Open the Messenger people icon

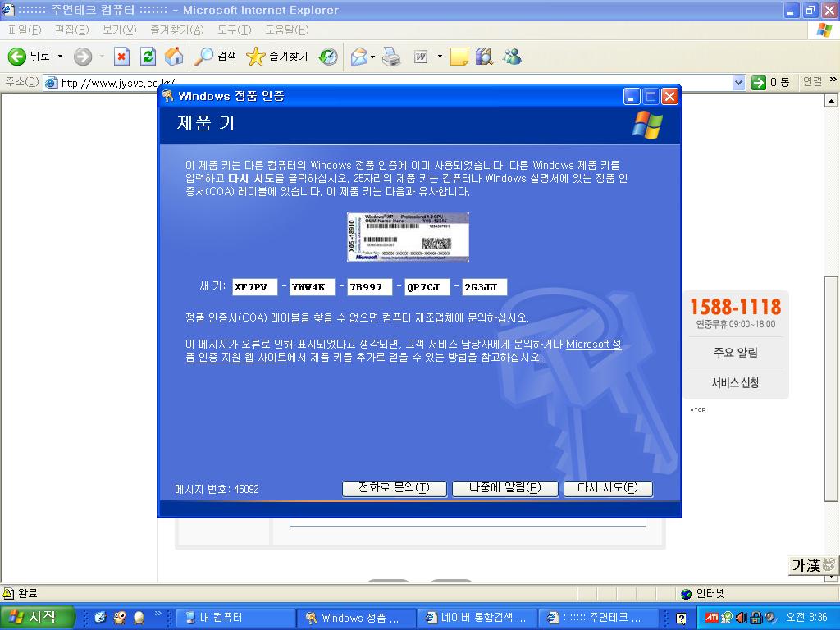512,57
